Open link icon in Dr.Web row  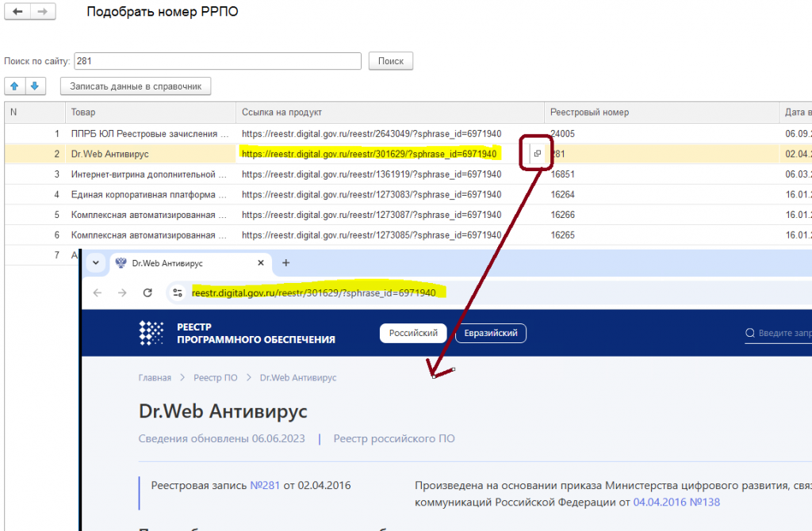tap(537, 154)
